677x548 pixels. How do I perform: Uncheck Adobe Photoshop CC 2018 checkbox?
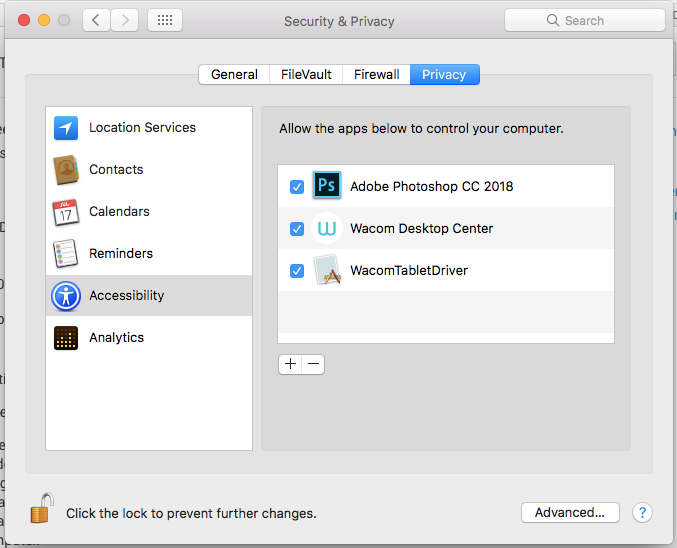tap(297, 187)
